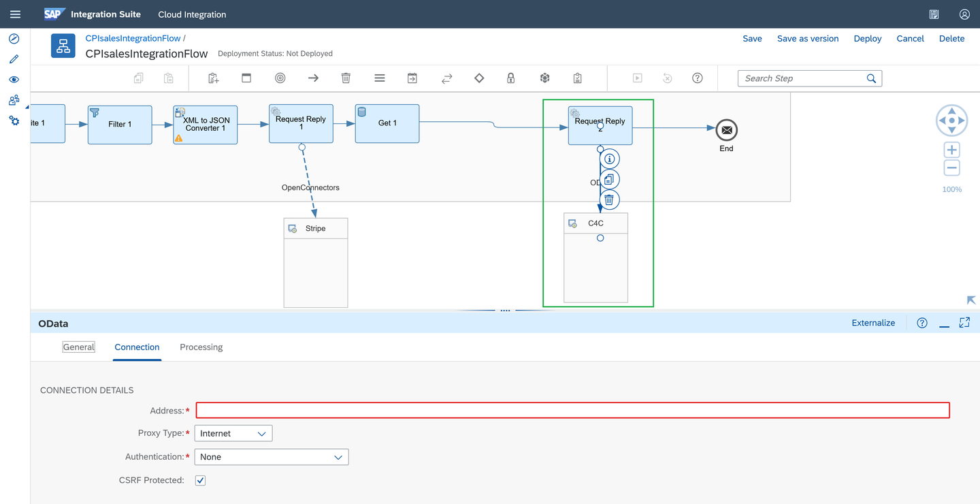Open the Authentication dropdown
This screenshot has height=504, width=980.
tap(272, 457)
